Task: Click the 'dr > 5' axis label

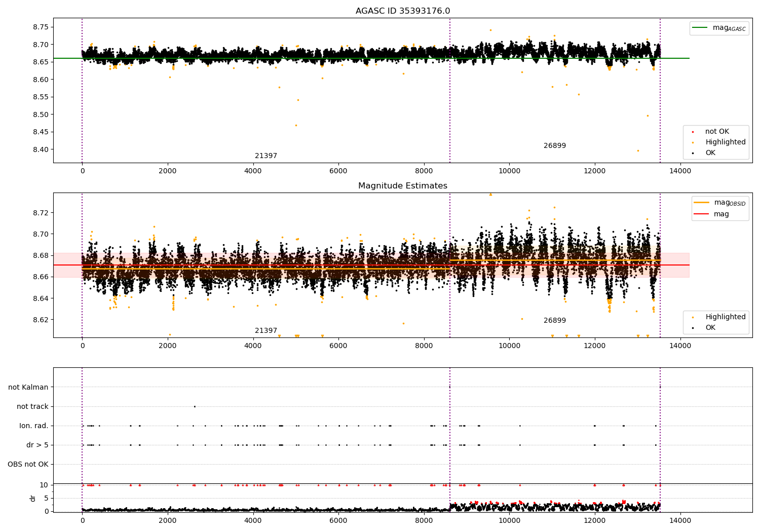Action: tap(37, 445)
